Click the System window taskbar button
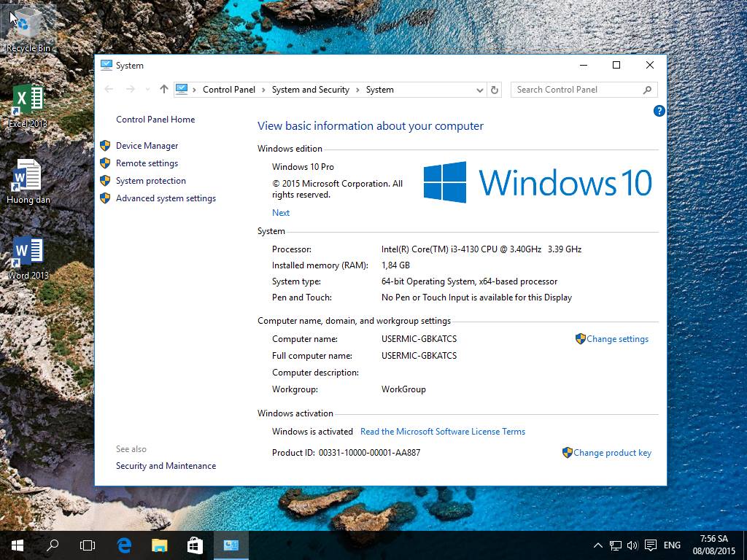 (231, 545)
